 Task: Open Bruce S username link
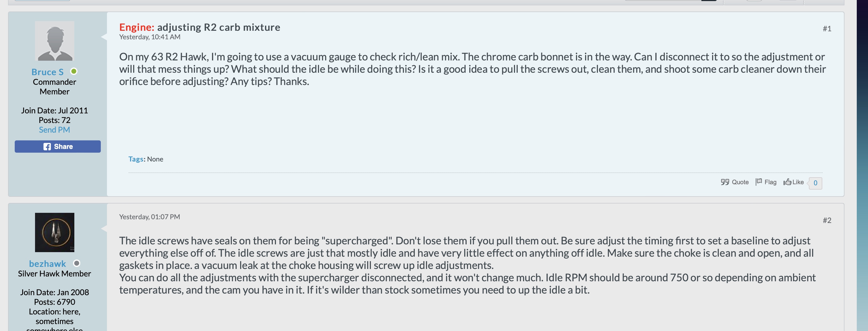(48, 72)
